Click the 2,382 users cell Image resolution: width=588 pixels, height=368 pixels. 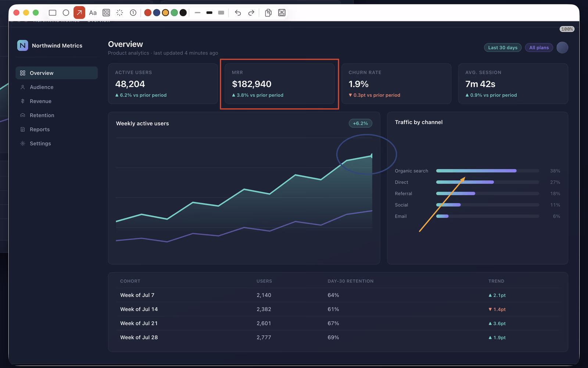(x=264, y=309)
